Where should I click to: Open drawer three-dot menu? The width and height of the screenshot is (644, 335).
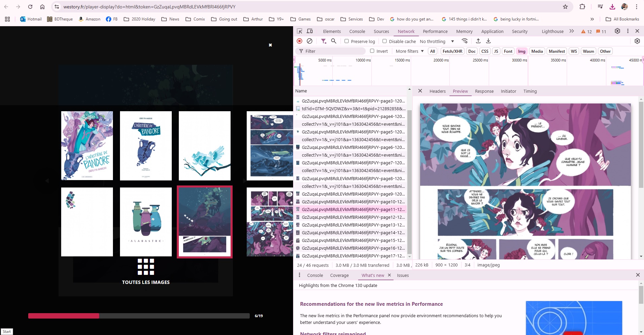299,275
